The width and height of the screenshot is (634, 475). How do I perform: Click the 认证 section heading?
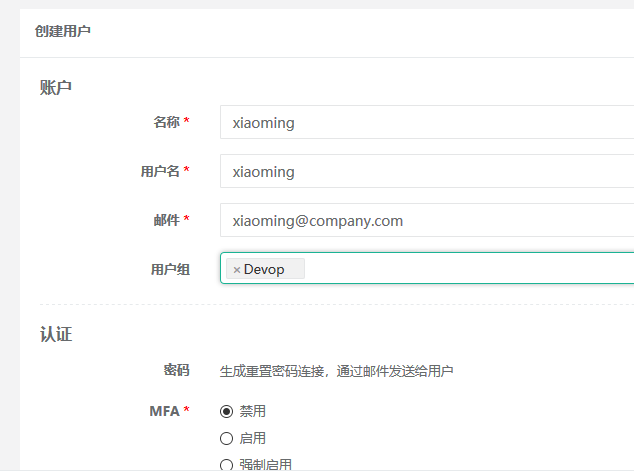(x=56, y=334)
